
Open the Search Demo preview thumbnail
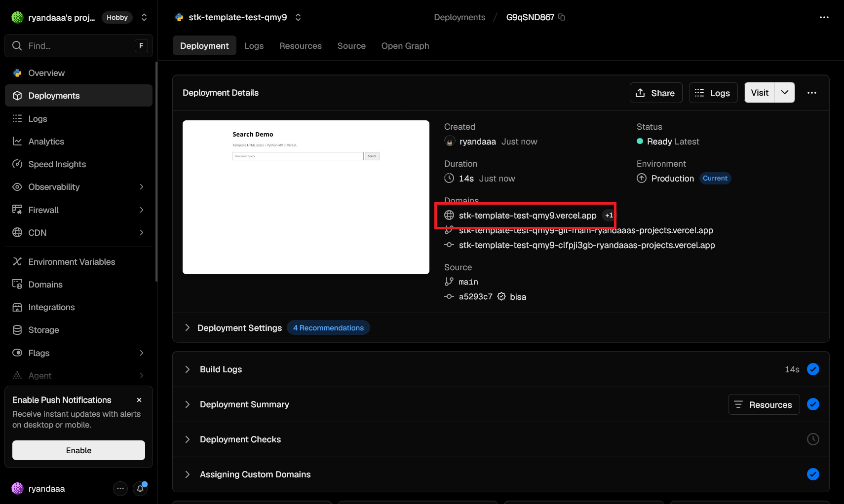click(306, 197)
